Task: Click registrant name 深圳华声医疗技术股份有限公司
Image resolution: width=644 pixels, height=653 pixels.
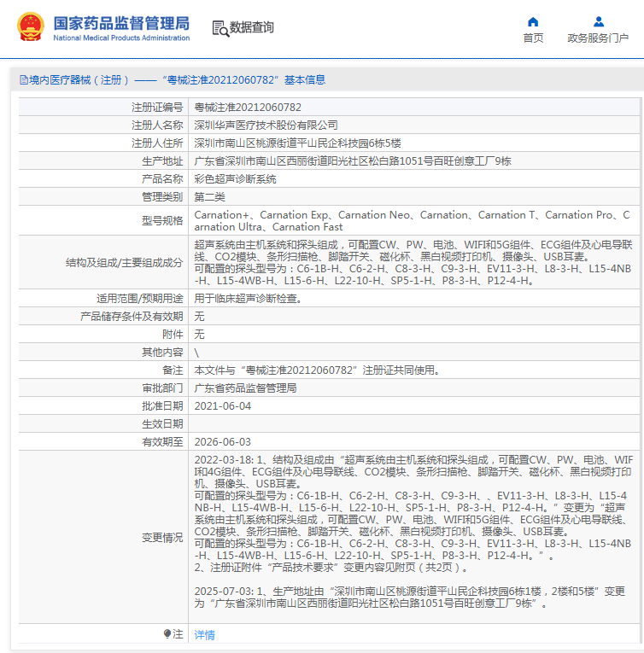Action: [x=266, y=125]
